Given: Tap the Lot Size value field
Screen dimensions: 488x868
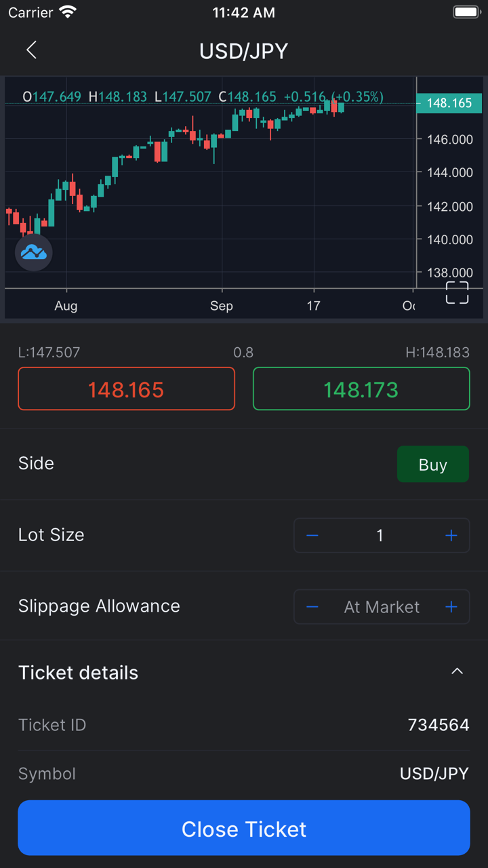Looking at the screenshot, I should pyautogui.click(x=380, y=536).
